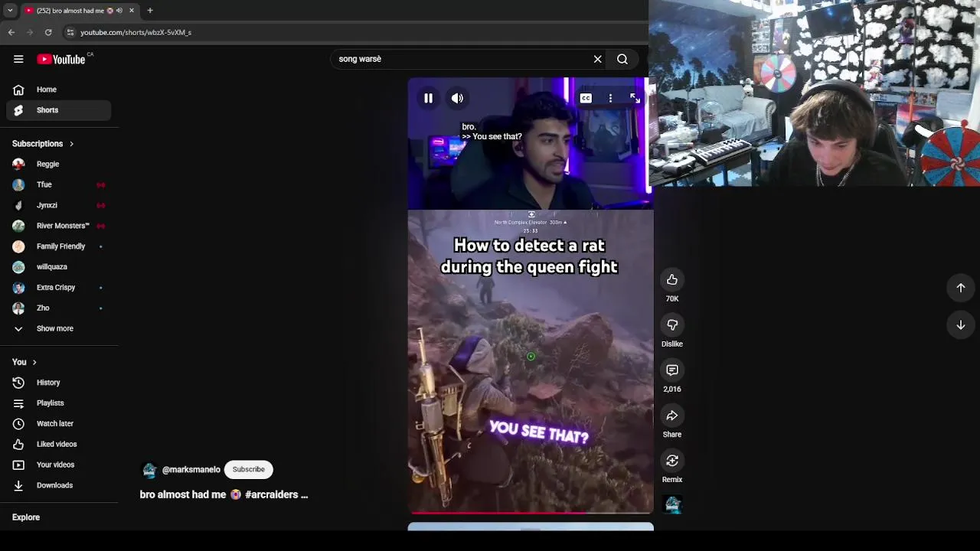Expand Show more subscriptions
The image size is (980, 551).
tap(59, 328)
